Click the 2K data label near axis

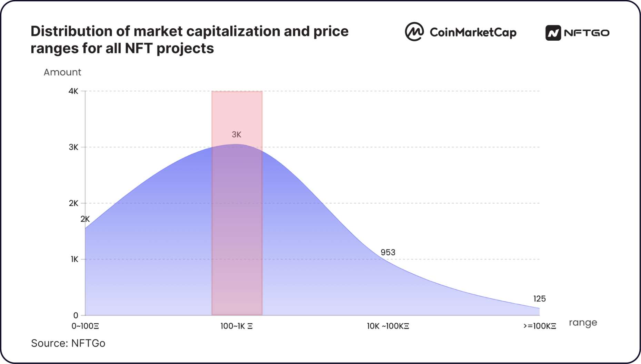[x=85, y=219]
